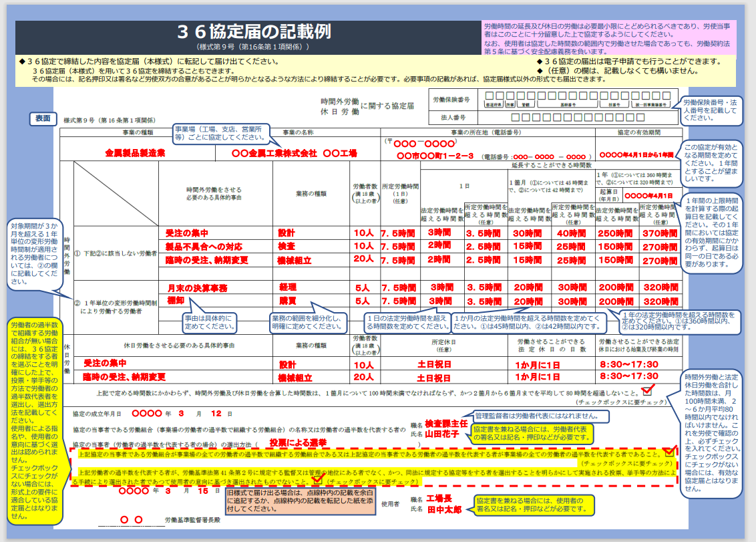The width and height of the screenshot is (756, 542).
Task: Click the 250時間 yearly value
Action: pos(615,233)
